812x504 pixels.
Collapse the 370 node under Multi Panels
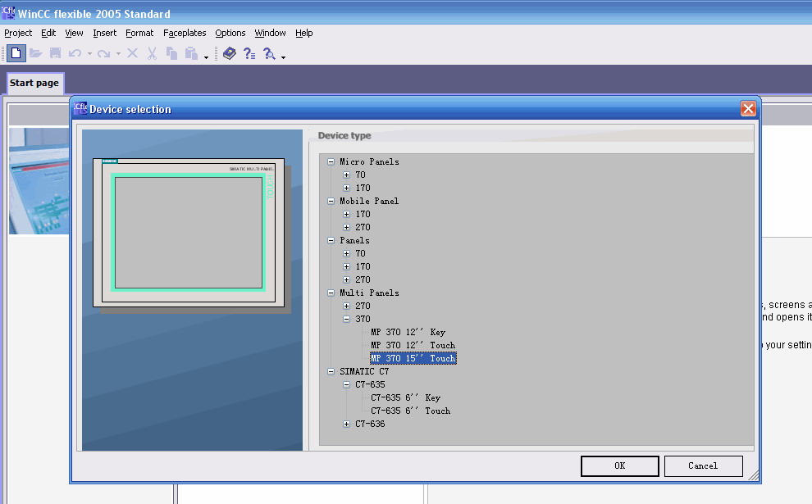click(346, 319)
